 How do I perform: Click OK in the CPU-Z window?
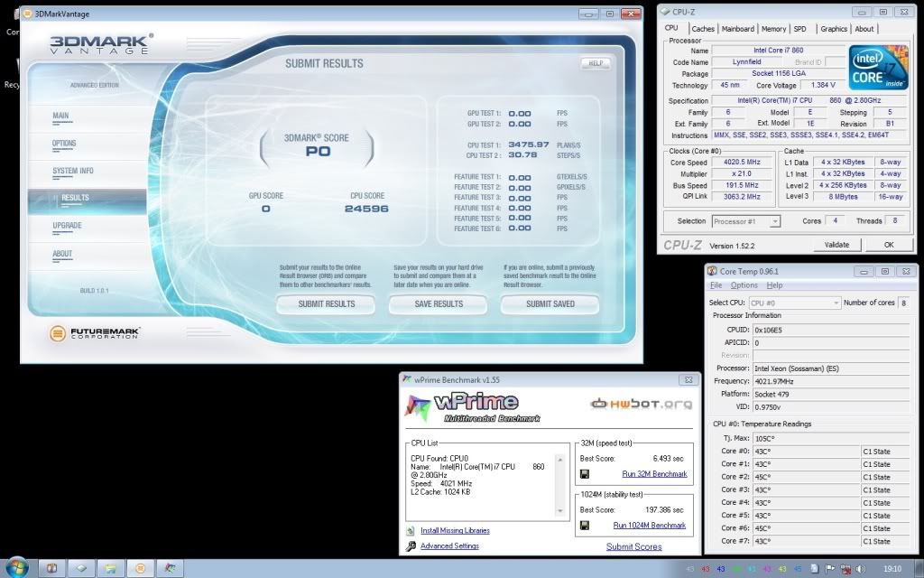point(889,245)
